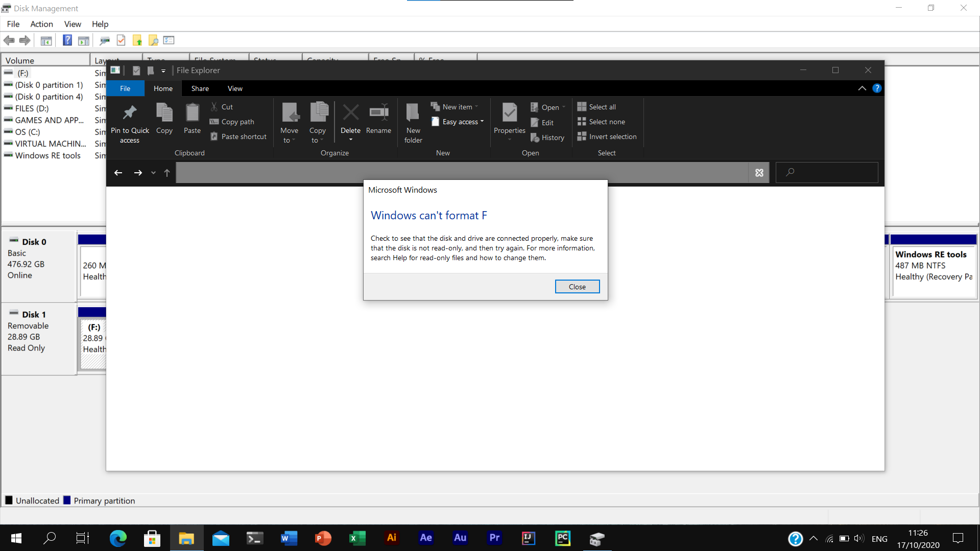Click the folder-with-magnifier icon in the Disk Management toolbar
Image resolution: width=980 pixels, height=551 pixels.
coord(153,40)
